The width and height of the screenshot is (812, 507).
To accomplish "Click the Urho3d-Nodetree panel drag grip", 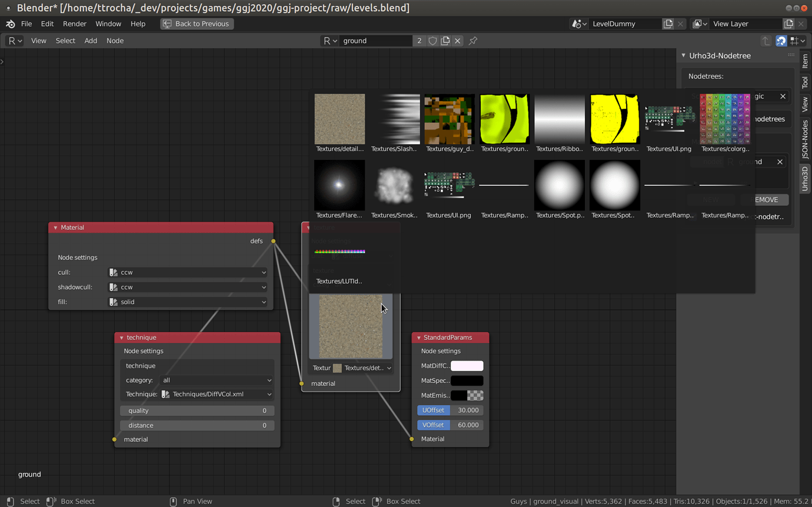I will [791, 55].
